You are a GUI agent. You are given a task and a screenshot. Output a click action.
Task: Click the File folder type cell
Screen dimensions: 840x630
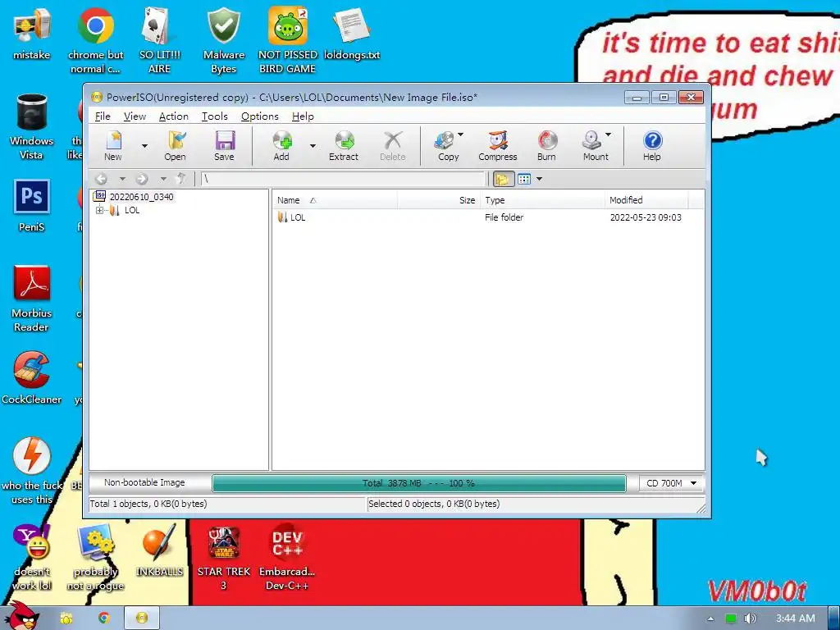click(504, 217)
